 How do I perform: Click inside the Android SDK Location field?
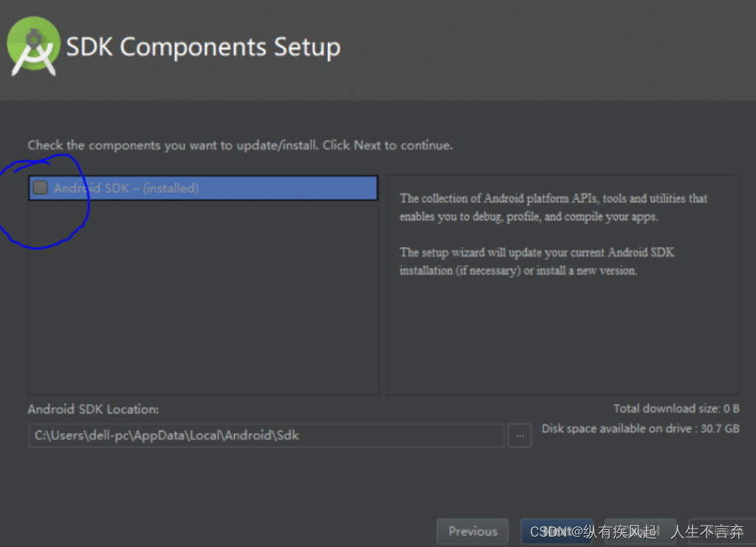(x=266, y=436)
